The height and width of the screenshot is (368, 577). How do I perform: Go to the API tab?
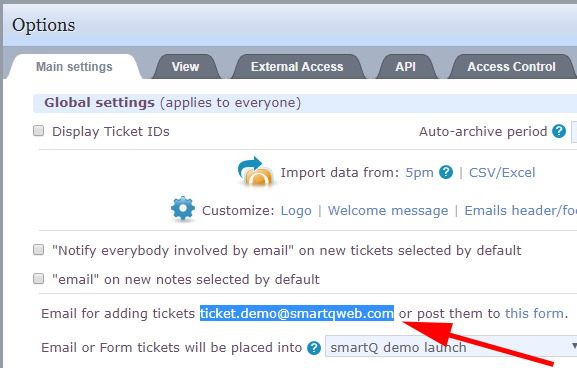click(x=406, y=67)
